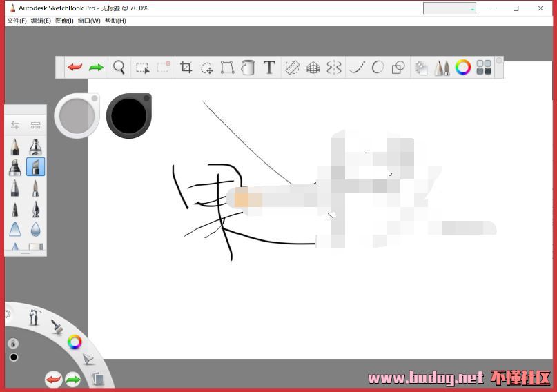Image resolution: width=557 pixels, height=392 pixels.
Task: Select the Pencil brush in the palette
Action: coord(14,147)
